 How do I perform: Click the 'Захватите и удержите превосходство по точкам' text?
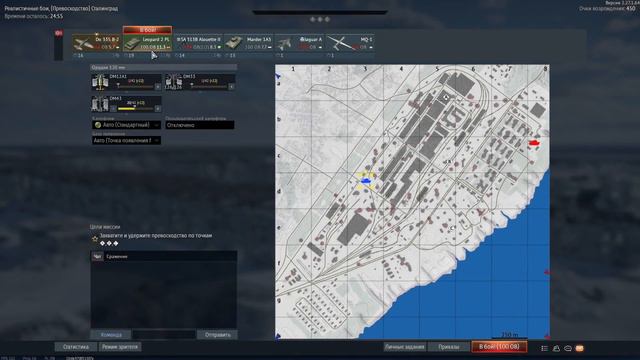156,236
